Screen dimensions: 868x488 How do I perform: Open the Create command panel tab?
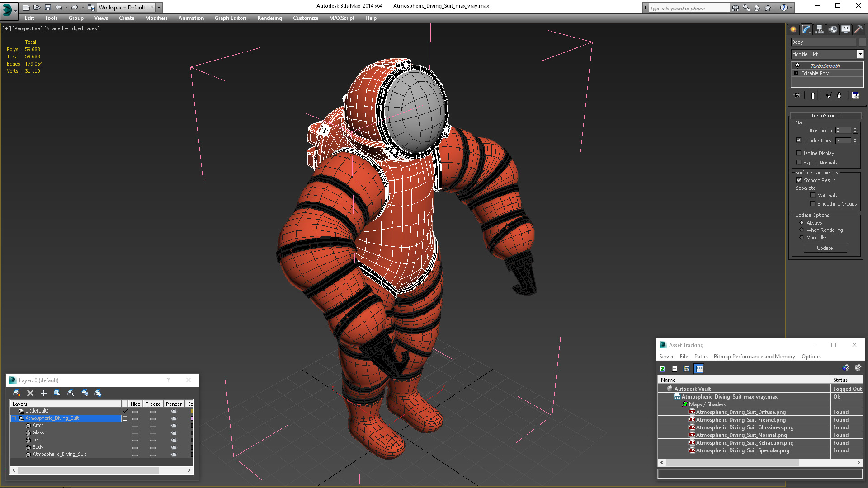[793, 29]
